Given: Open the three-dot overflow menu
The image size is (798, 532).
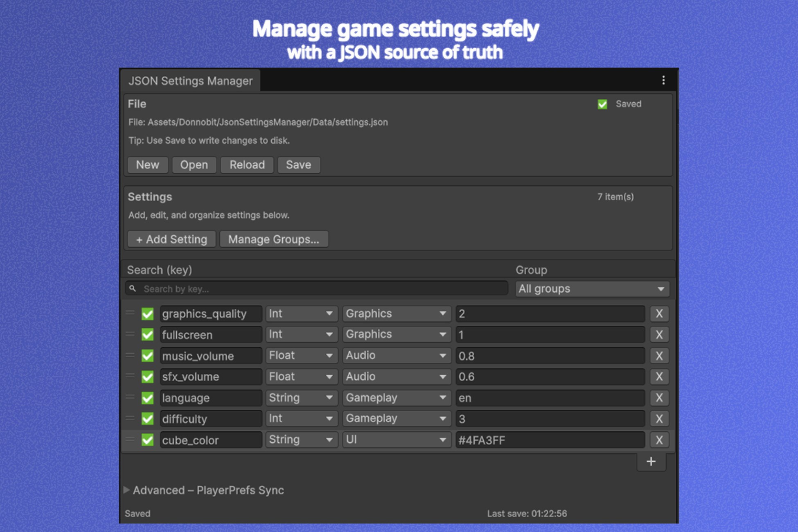Looking at the screenshot, I should pyautogui.click(x=663, y=81).
